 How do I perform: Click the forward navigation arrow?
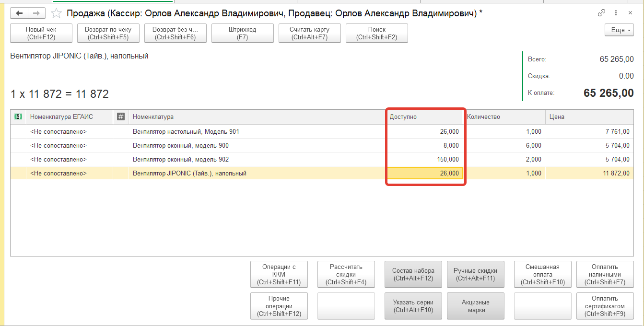pos(36,13)
